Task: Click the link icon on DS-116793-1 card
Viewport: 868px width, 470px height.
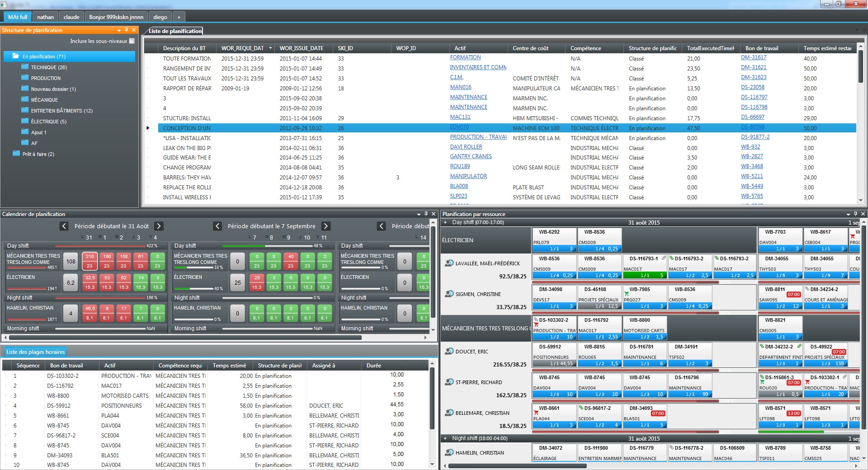Action: click(664, 258)
